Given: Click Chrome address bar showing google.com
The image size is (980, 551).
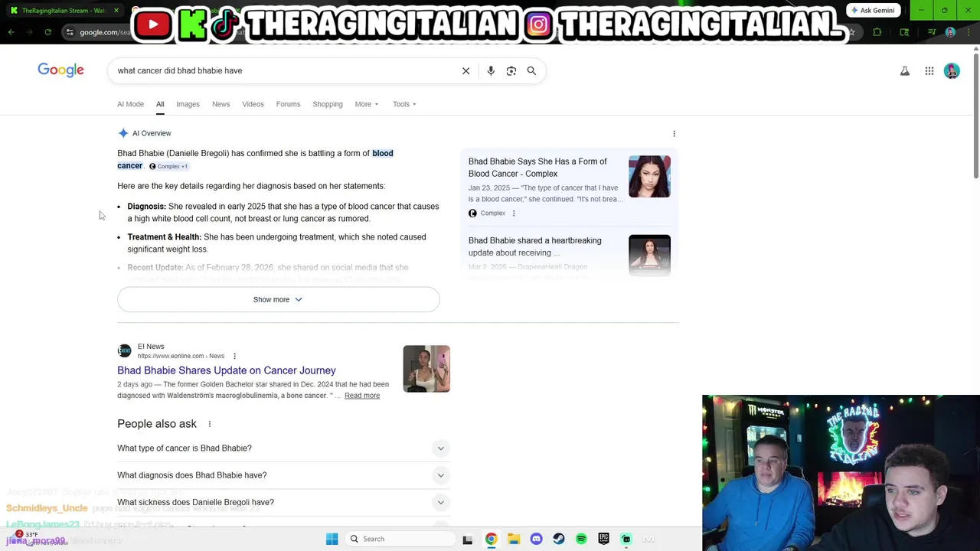Looking at the screenshot, I should coord(105,32).
